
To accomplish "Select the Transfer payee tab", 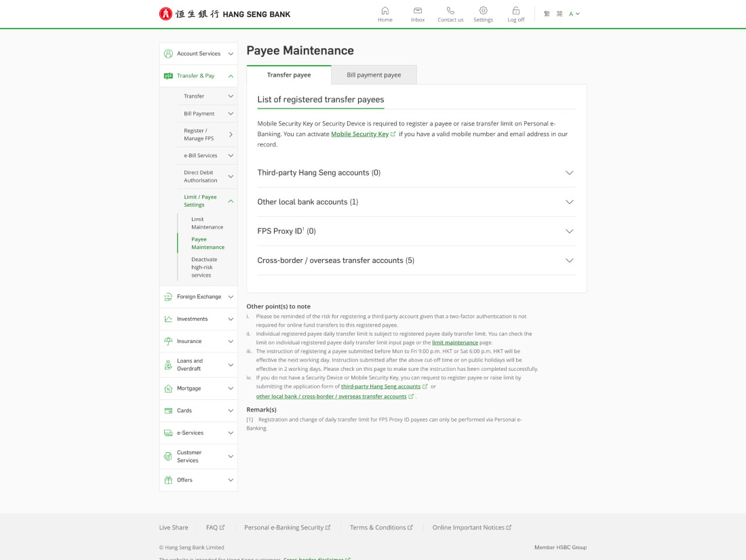I will (289, 75).
